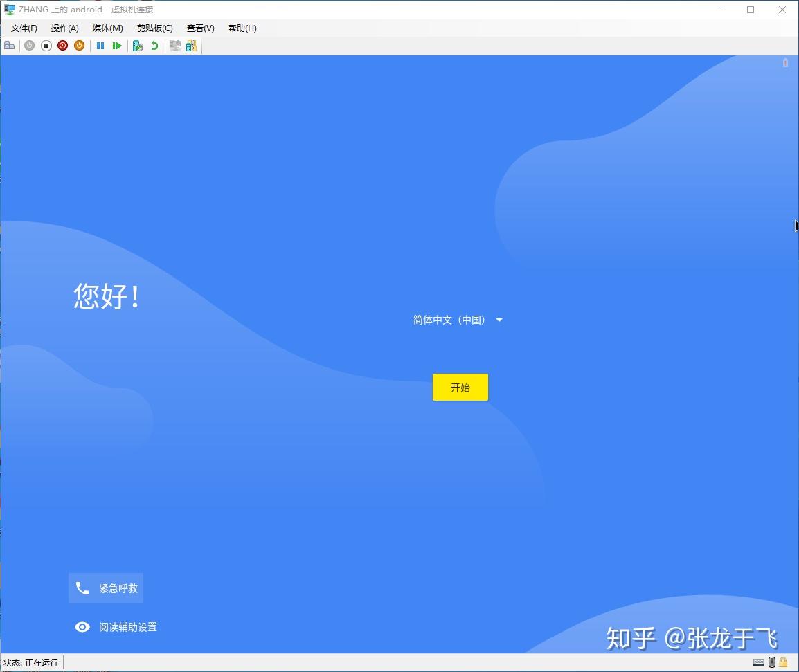This screenshot has height=672, width=799.
Task: Click the 紧急呼救 emergency call option
Action: click(106, 588)
